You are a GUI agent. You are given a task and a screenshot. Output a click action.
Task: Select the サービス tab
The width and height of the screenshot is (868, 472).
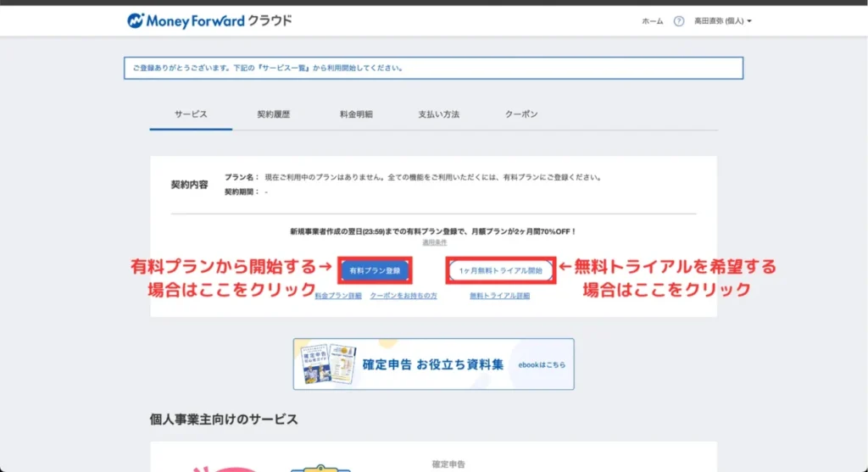191,114
